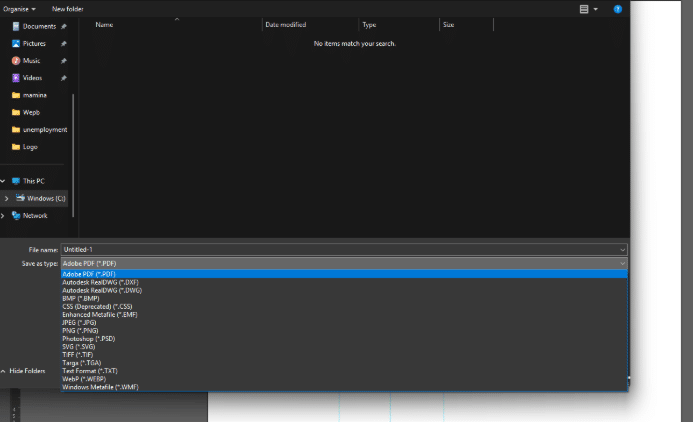The height and width of the screenshot is (422, 693).
Task: Sort by Date modified column
Action: (x=286, y=25)
